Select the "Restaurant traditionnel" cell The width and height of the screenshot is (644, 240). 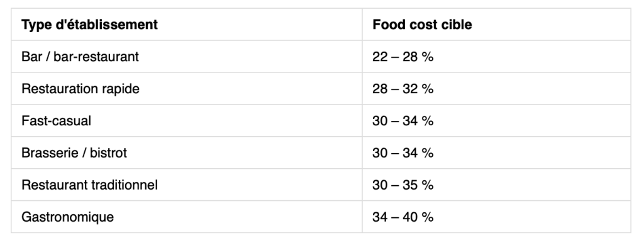186,185
